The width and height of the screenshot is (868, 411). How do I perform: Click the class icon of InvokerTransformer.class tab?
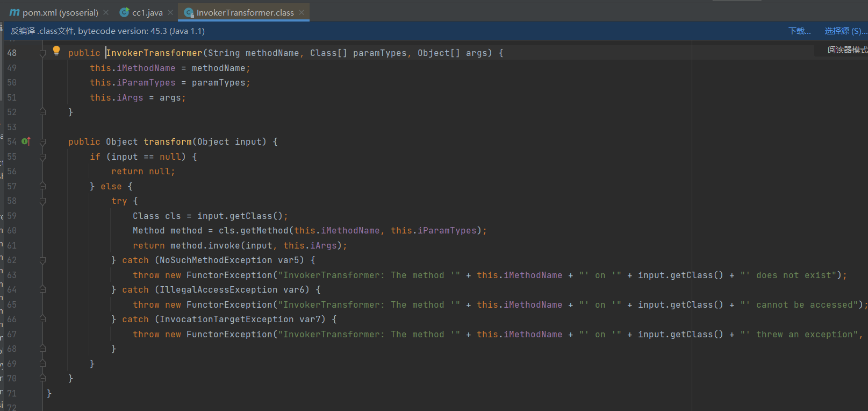point(189,12)
